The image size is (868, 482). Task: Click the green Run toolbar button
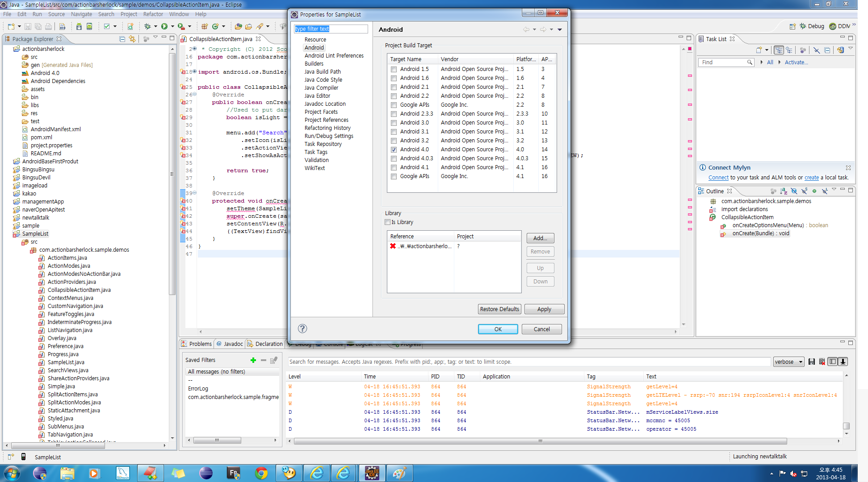164,26
